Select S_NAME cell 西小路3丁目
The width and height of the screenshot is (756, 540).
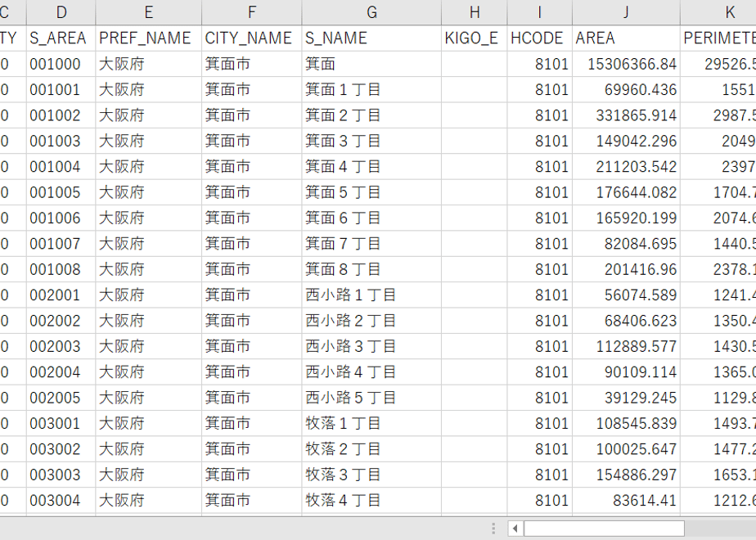(x=371, y=346)
